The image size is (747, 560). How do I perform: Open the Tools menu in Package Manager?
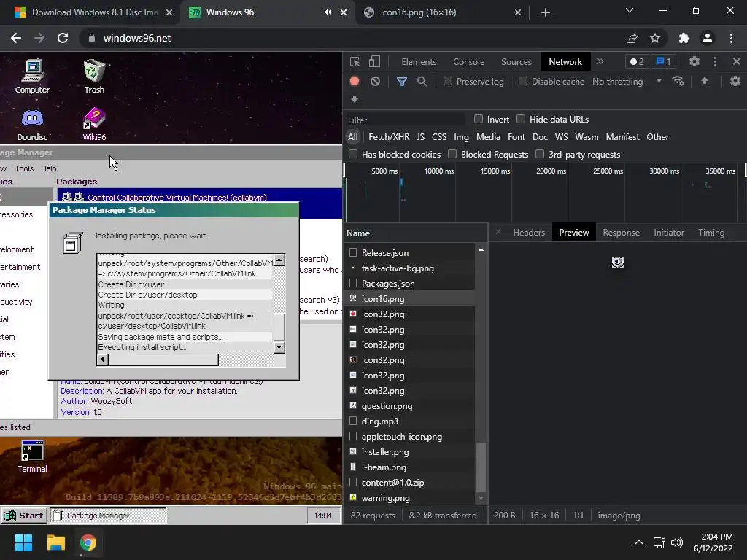tap(24, 168)
